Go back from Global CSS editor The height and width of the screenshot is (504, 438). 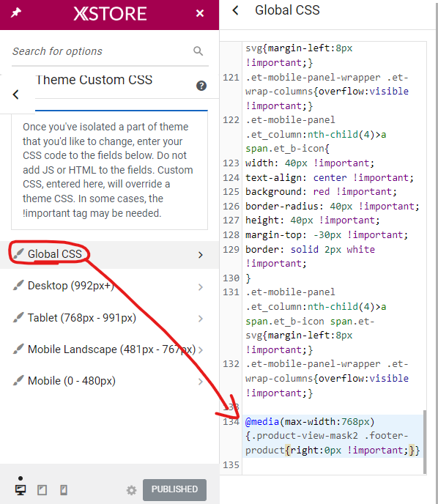[235, 10]
